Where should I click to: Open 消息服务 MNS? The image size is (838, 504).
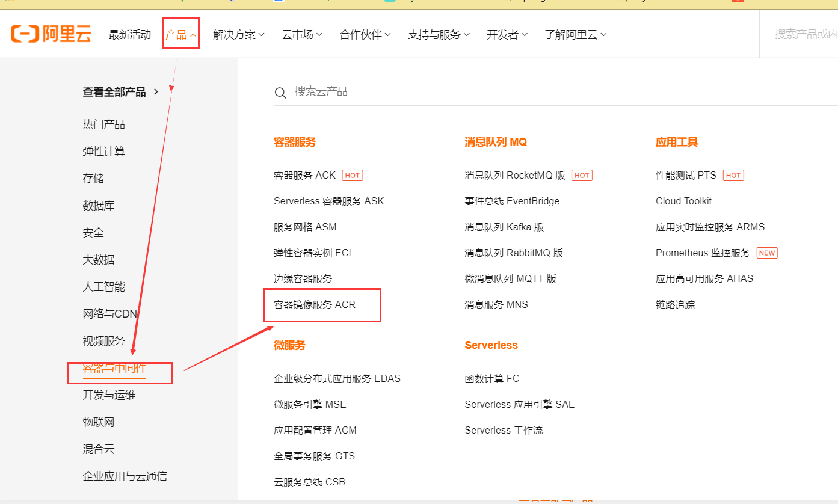tap(496, 305)
